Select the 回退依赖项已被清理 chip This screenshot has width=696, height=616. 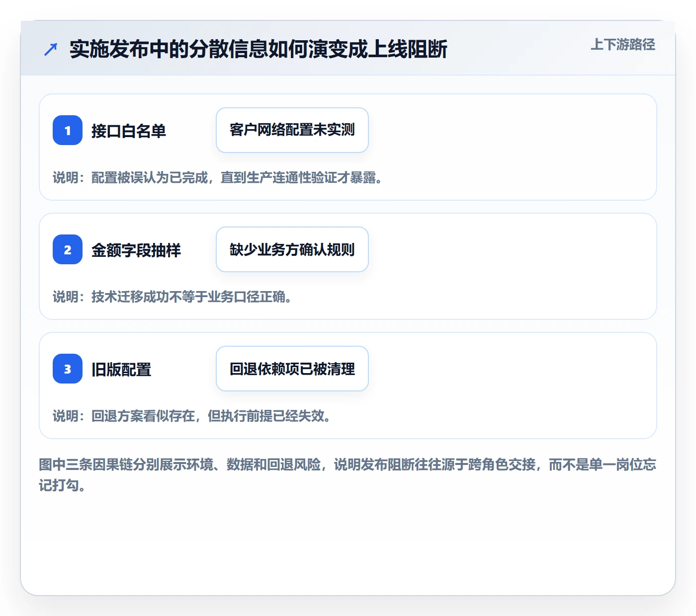coord(292,369)
